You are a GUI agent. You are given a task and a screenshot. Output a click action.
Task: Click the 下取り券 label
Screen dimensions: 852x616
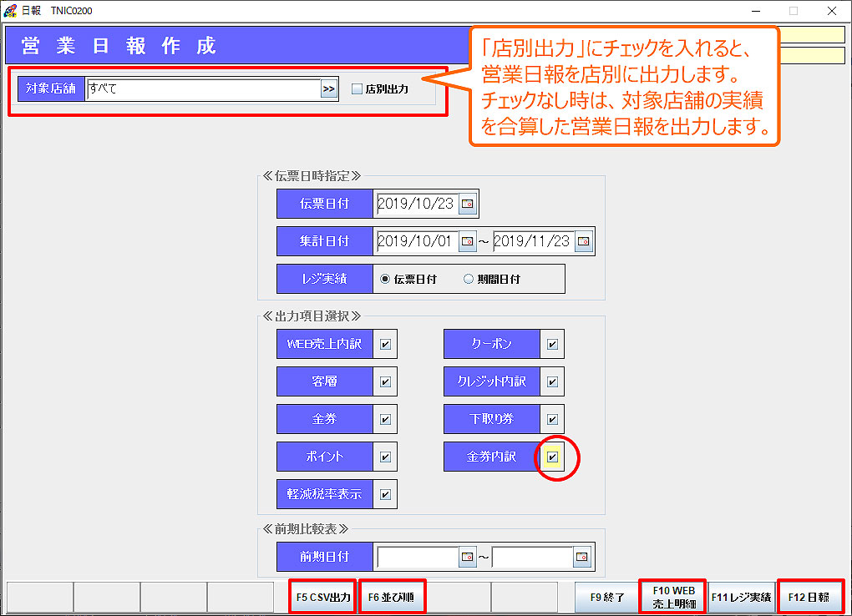click(492, 419)
